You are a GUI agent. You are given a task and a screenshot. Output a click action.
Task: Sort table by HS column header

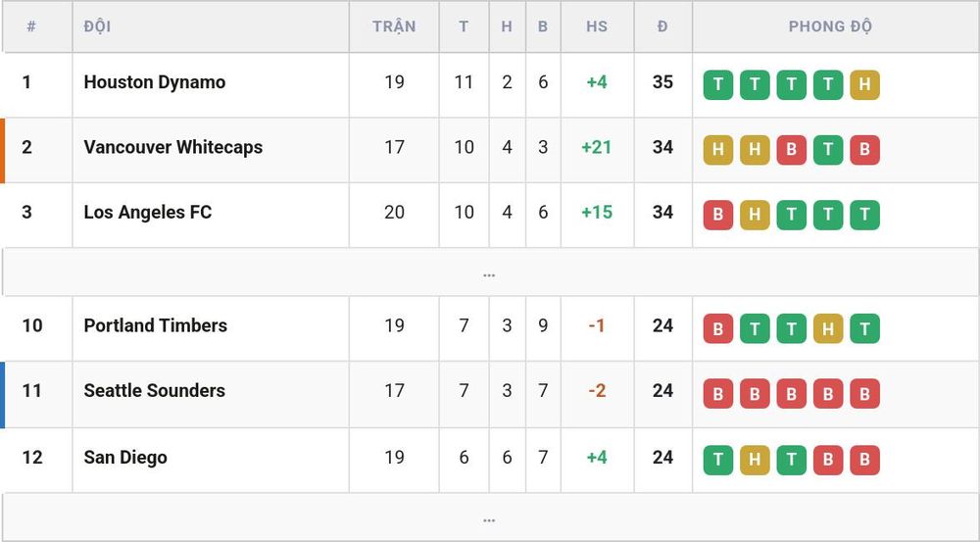point(596,26)
